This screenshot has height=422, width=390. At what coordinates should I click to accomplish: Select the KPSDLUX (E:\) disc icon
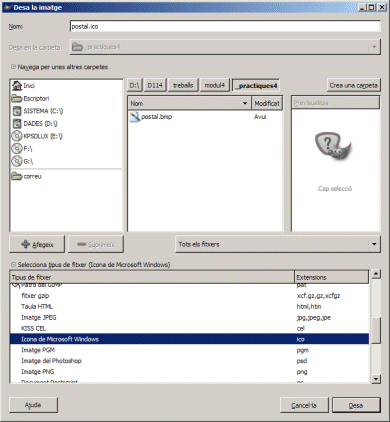point(17,136)
